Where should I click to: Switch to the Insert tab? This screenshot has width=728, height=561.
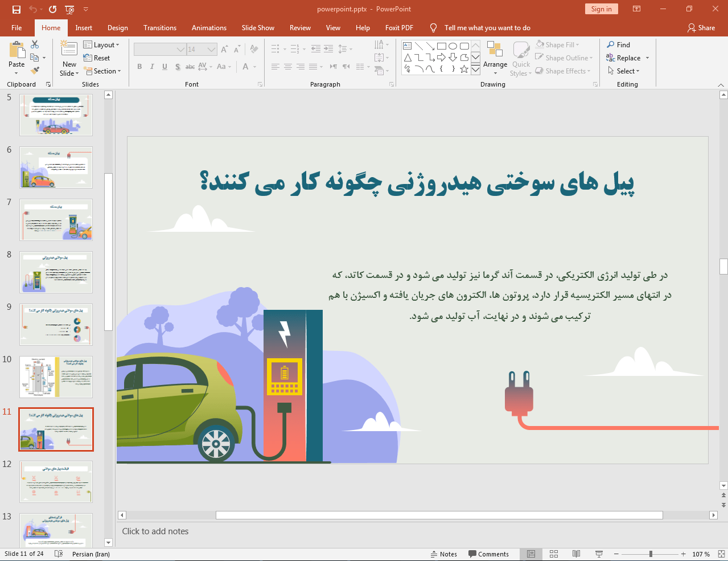84,27
